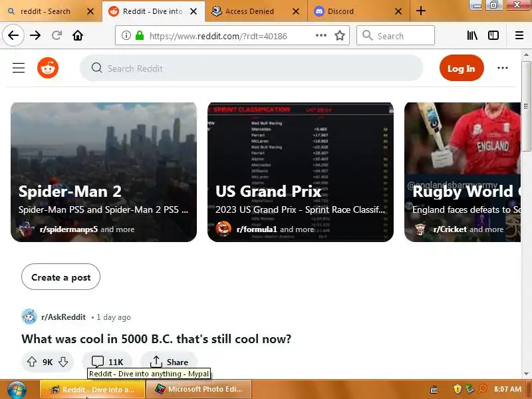Image resolution: width=532 pixels, height=399 pixels.
Task: Switch to the 'reddit - Search' tab
Action: (51, 11)
